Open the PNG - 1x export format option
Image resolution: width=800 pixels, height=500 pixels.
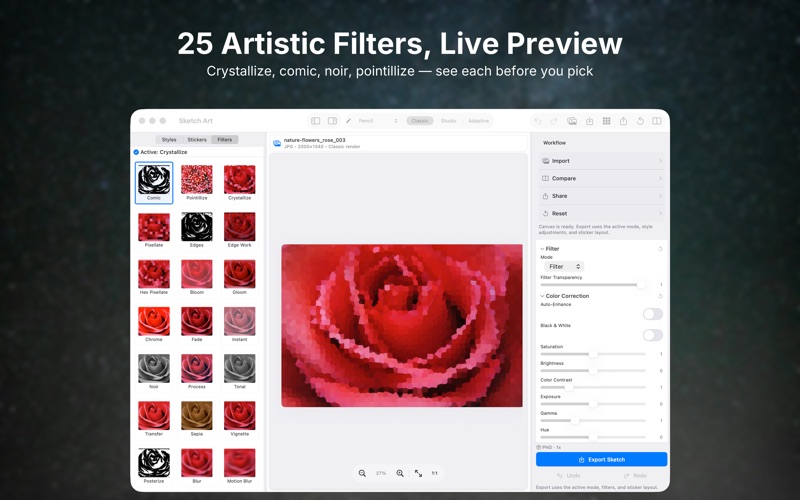coord(549,447)
